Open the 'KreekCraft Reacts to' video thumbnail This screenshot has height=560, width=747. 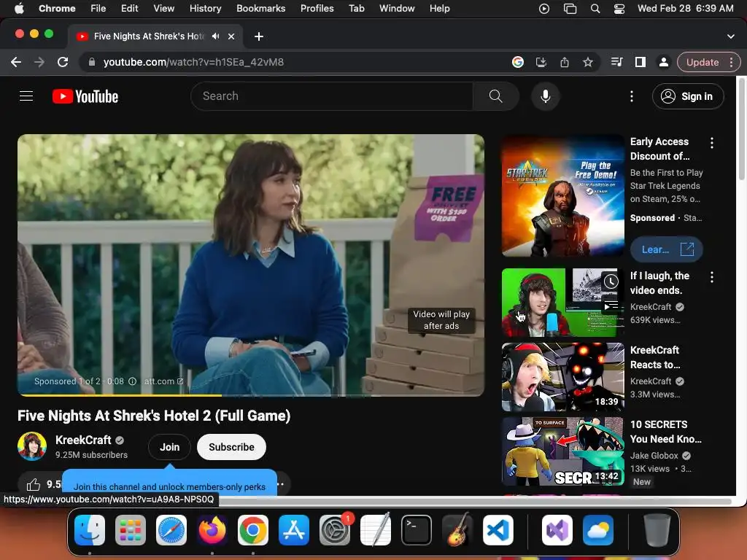[x=562, y=377]
